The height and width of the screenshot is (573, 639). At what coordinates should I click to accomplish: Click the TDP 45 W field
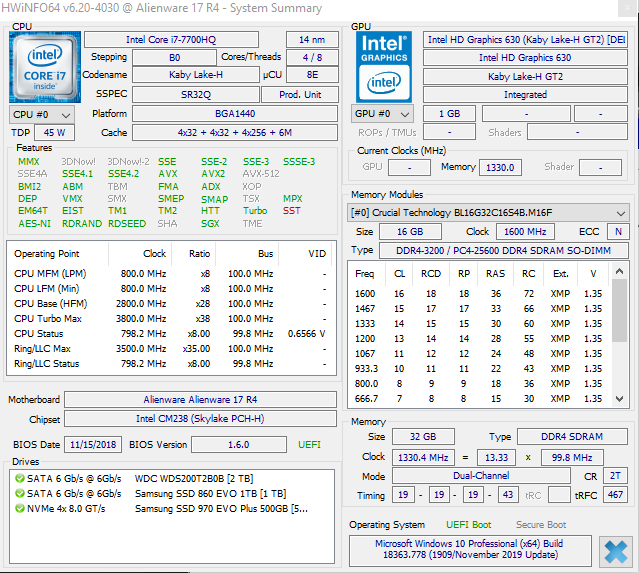[x=54, y=132]
